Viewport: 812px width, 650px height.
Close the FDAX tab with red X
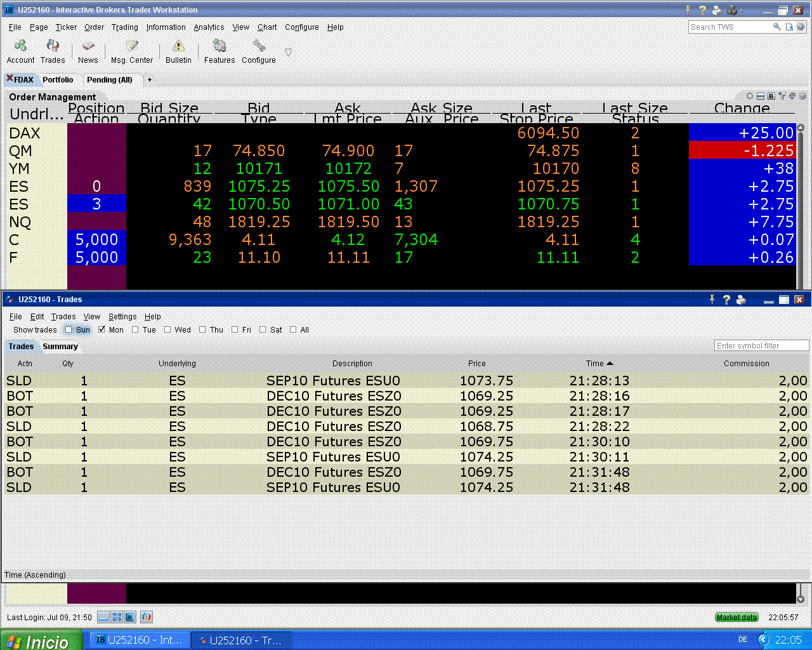10,79
